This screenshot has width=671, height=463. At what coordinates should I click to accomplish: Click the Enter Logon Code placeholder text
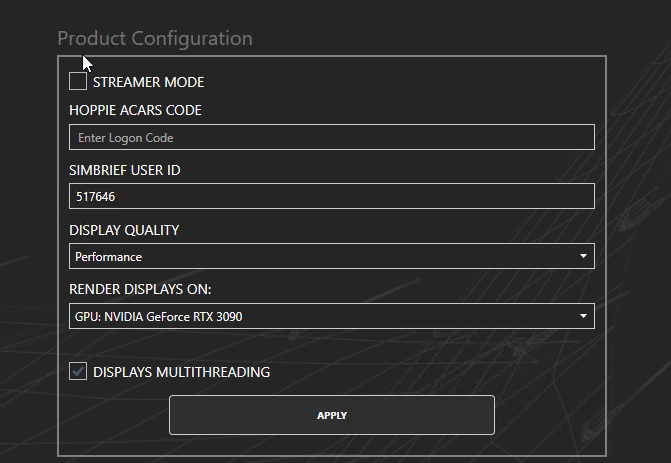click(125, 138)
